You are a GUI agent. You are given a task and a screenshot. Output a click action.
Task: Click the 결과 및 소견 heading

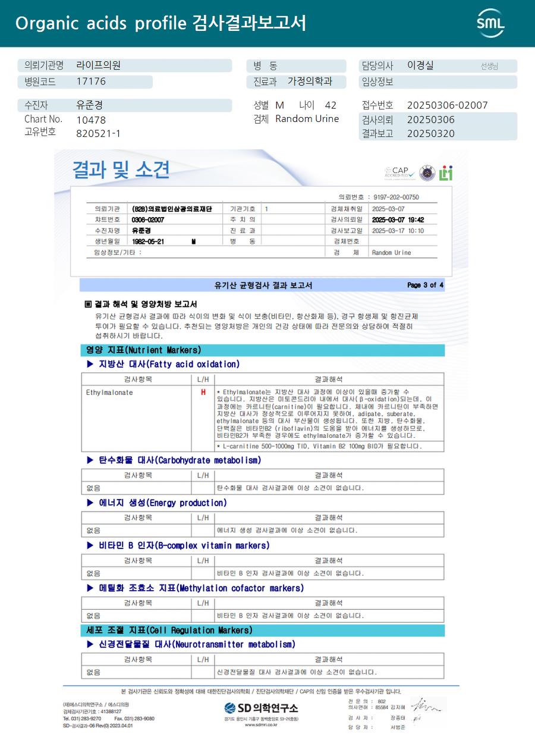pos(121,170)
